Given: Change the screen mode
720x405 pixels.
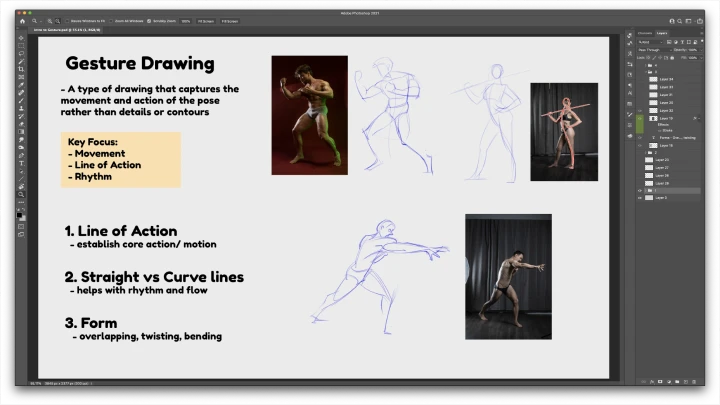Looking at the screenshot, I should coord(21,235).
